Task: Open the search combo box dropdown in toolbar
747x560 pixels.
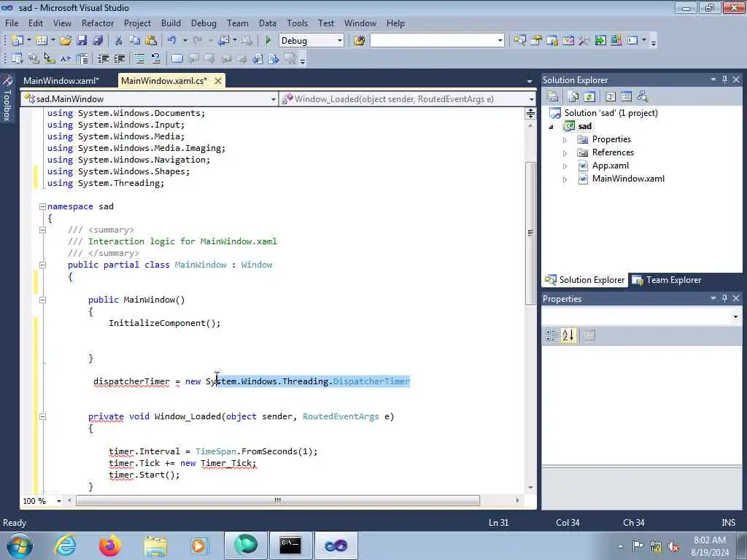Action: tap(500, 41)
